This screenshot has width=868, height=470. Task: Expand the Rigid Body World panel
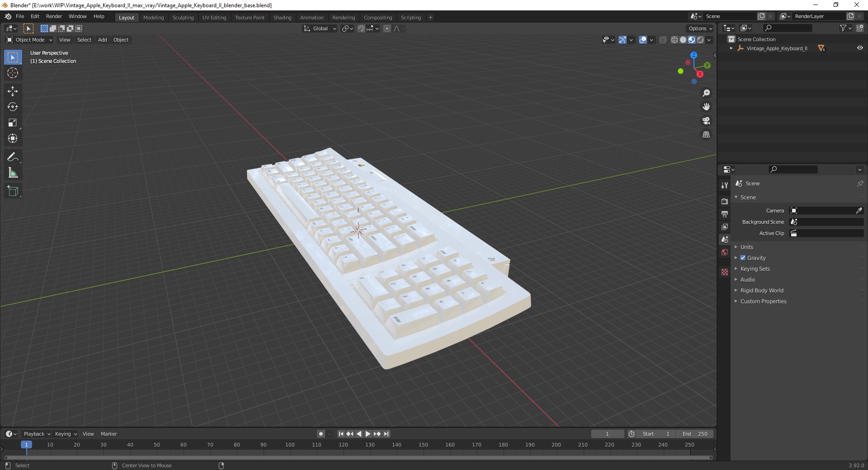point(762,290)
